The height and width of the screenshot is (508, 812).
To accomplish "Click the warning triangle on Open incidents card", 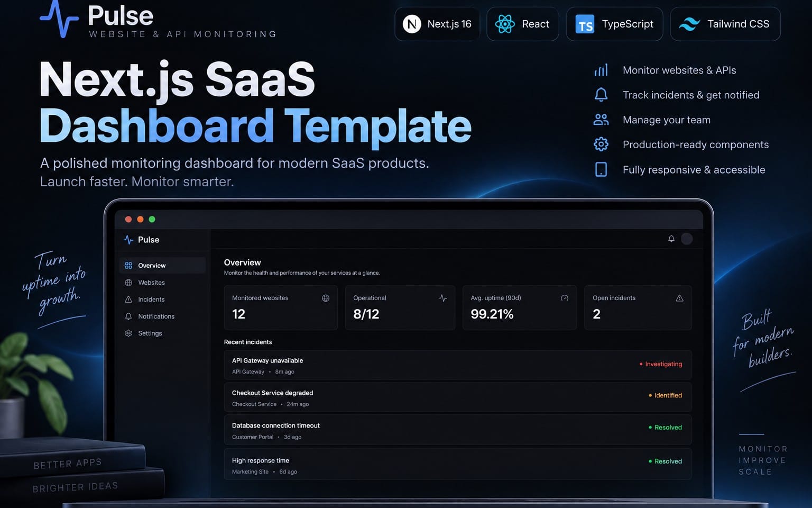I will coord(680,298).
